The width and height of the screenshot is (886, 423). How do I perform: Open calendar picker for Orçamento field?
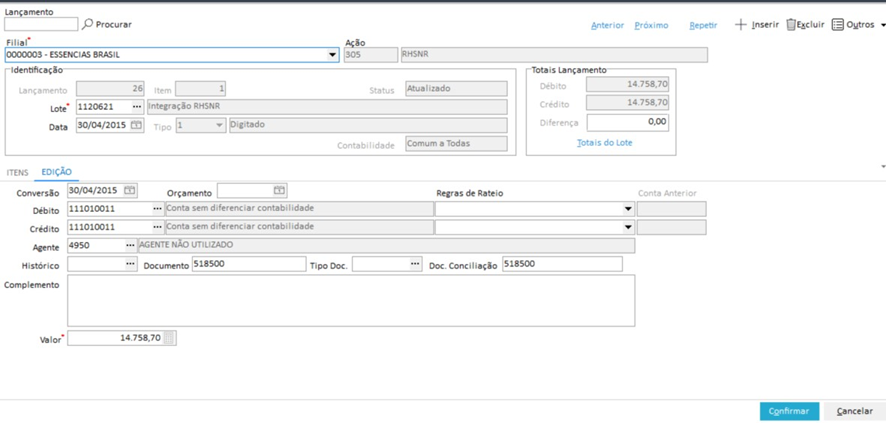[280, 191]
